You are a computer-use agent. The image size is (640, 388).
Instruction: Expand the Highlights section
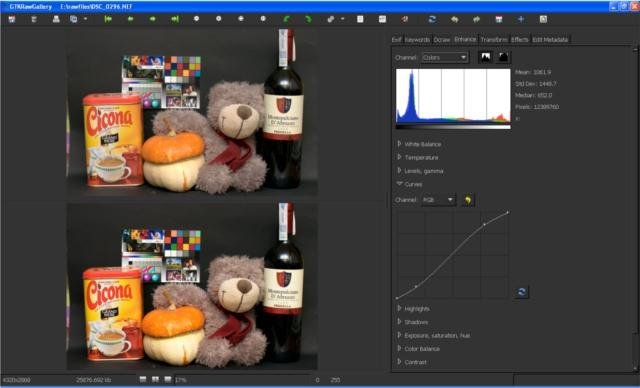coord(413,309)
